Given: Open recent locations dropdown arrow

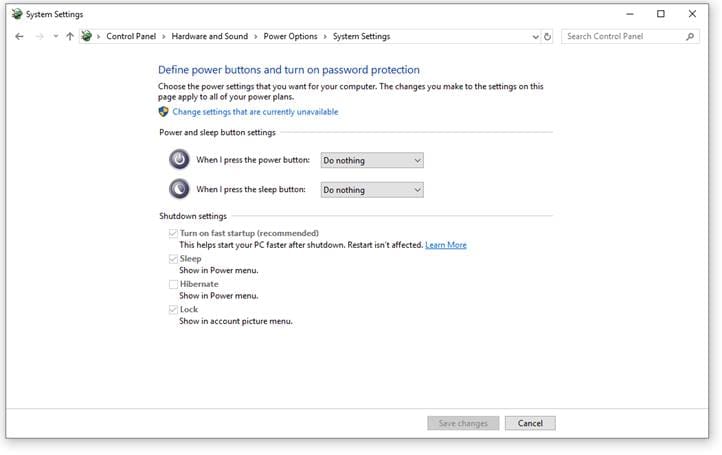Looking at the screenshot, I should coord(55,36).
